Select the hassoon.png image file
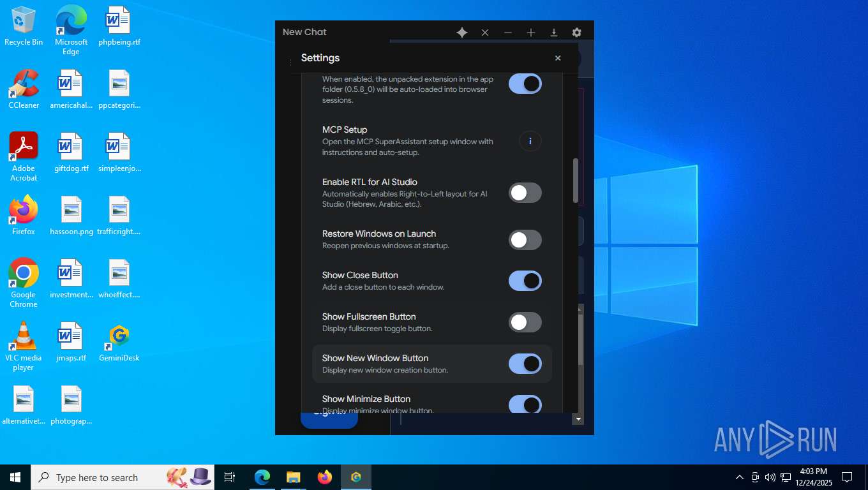Image resolution: width=868 pixels, height=490 pixels. (71, 216)
